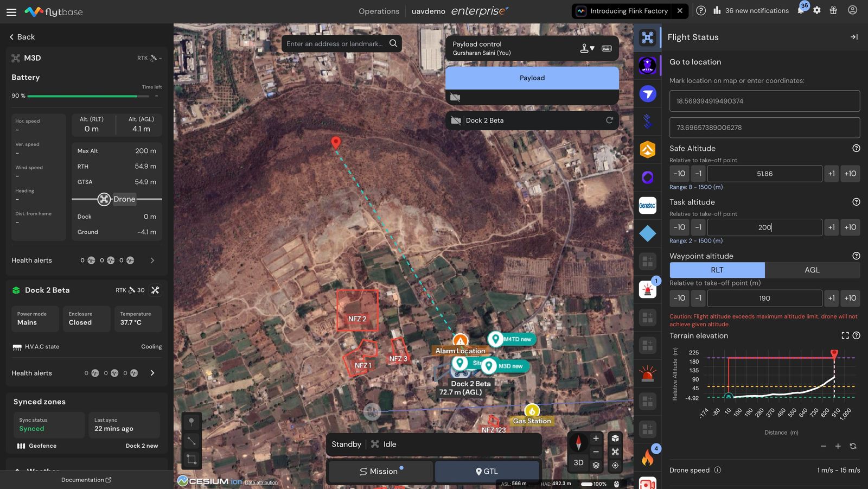The width and height of the screenshot is (868, 489).
Task: Open the Documentation link
Action: point(86,480)
